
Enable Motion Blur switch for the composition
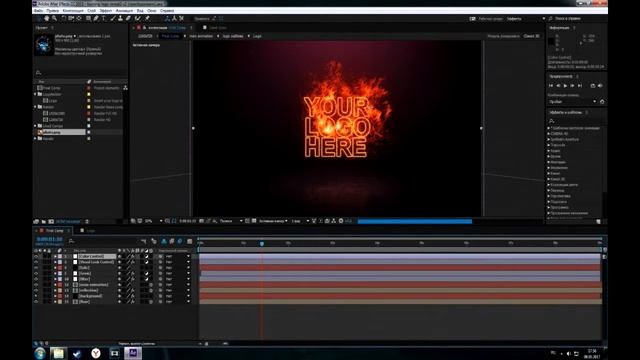point(180,241)
